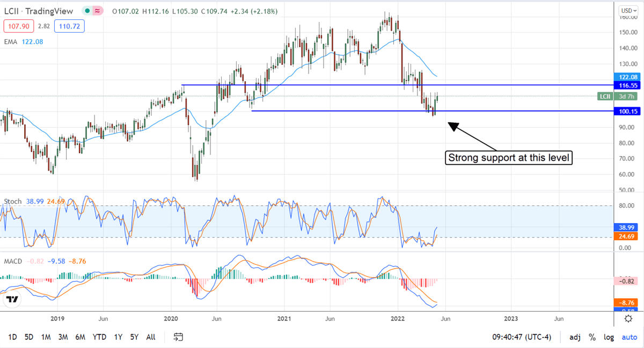
Task: Toggle logarithmic scale with the log button
Action: click(609, 337)
